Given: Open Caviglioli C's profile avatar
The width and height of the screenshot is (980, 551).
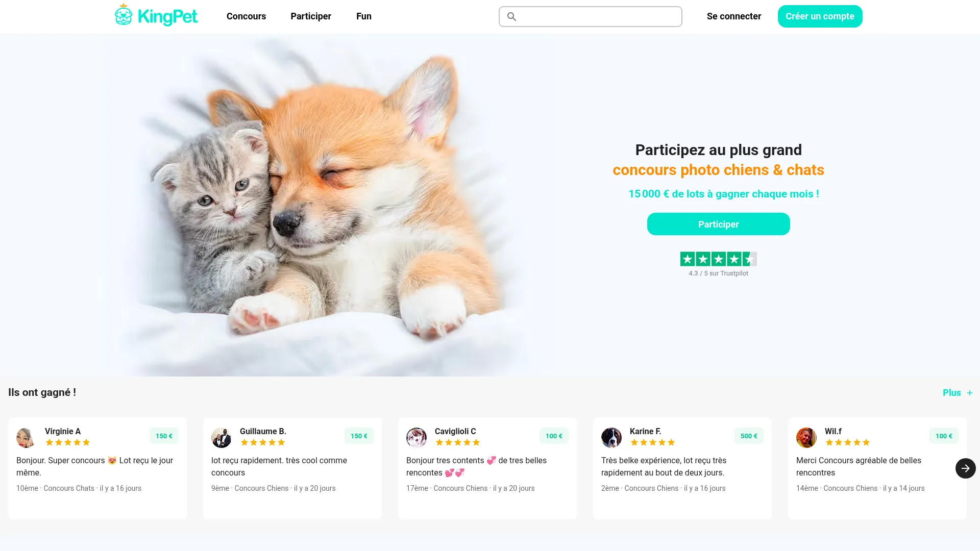Looking at the screenshot, I should [416, 438].
